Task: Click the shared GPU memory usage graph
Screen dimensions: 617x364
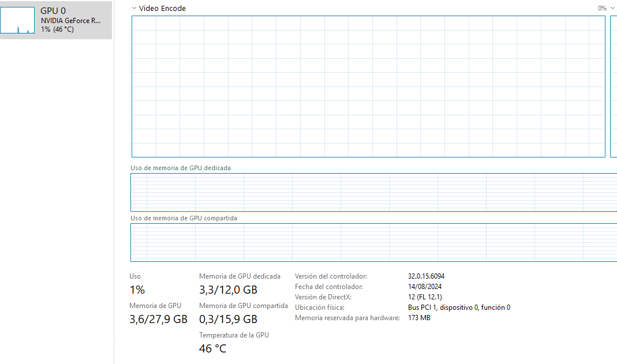Action: [373, 243]
